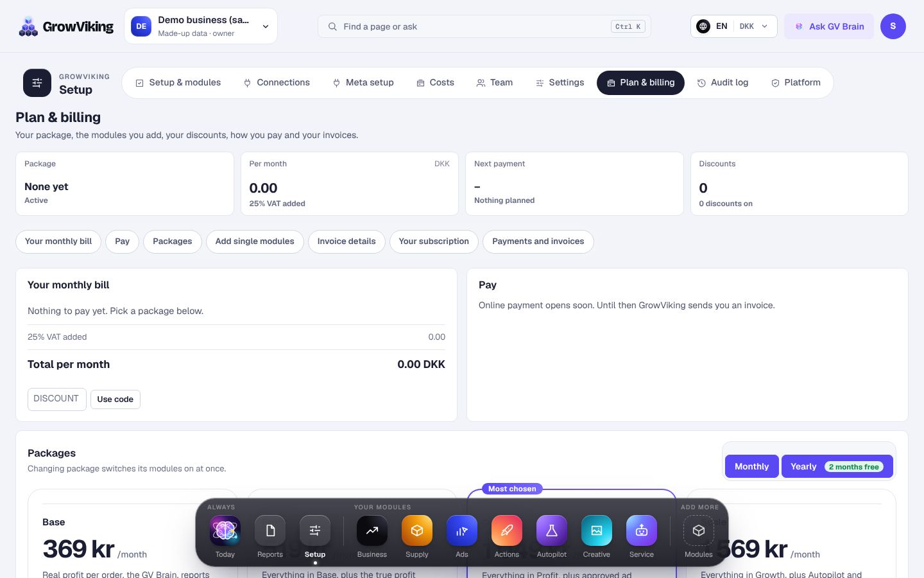Jump to Your monthly bill section
Viewport: 924px width, 578px height.
coord(58,241)
